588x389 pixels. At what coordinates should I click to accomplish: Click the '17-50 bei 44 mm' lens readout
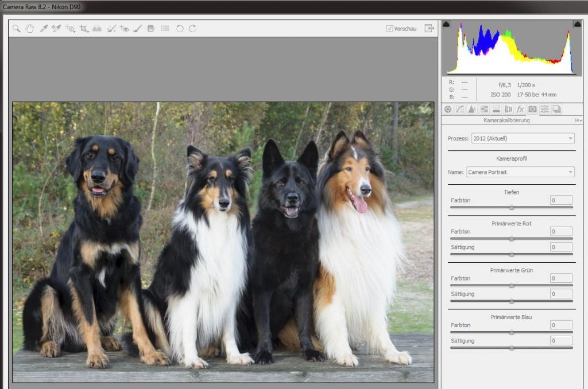tap(537, 95)
